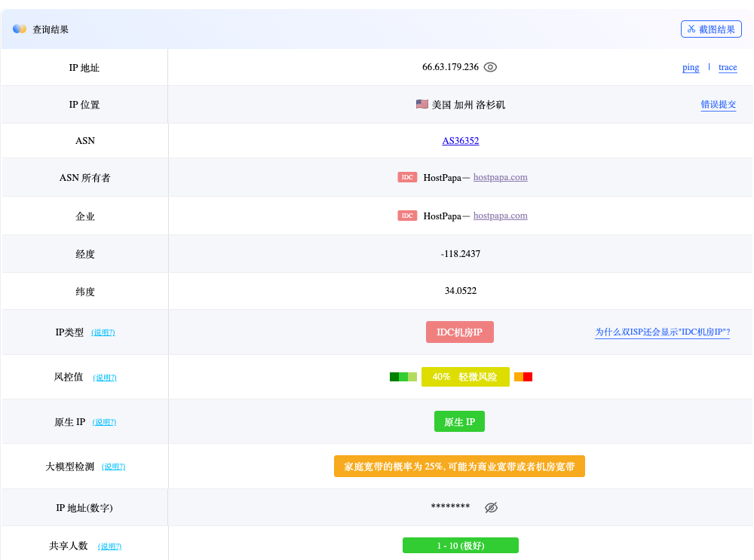Open hostpapa.com link in 企业 row
This screenshot has height=560, width=754.
(500, 216)
